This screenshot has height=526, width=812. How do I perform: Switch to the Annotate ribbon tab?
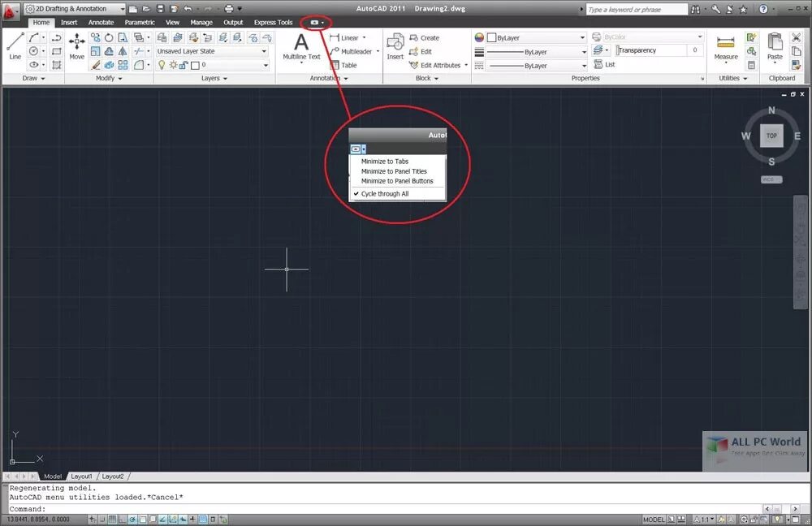click(x=101, y=22)
